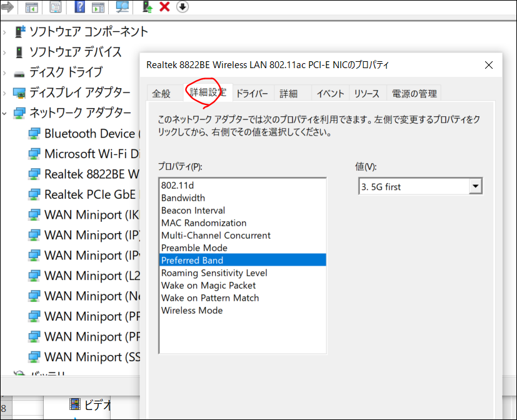Close the Realtek 8822BE properties dialog
Viewport: 517px width, 420px height.
[489, 65]
